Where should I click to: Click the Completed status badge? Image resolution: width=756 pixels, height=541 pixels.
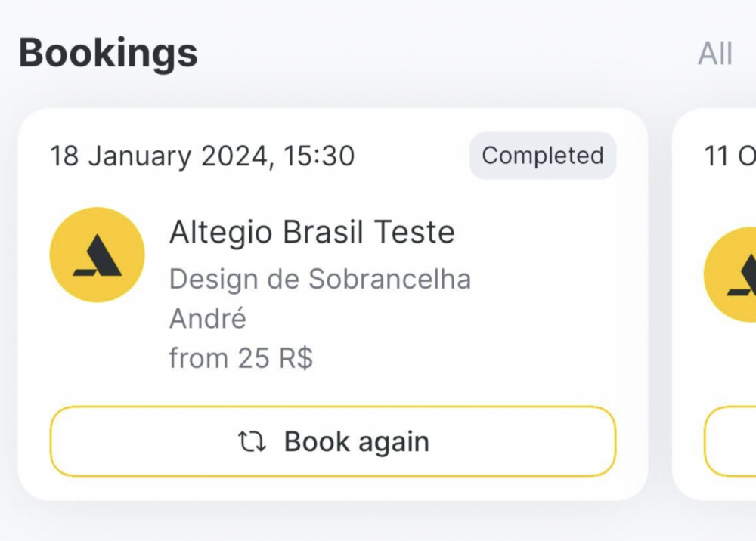pyautogui.click(x=542, y=156)
